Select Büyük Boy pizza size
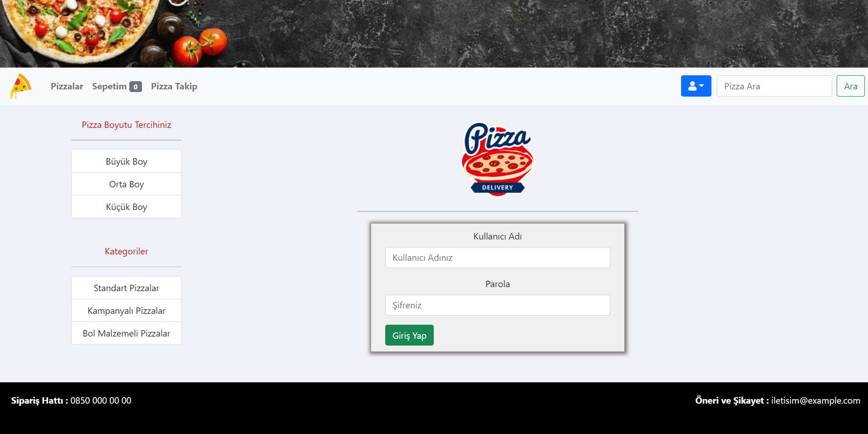Image resolution: width=868 pixels, height=434 pixels. click(126, 161)
